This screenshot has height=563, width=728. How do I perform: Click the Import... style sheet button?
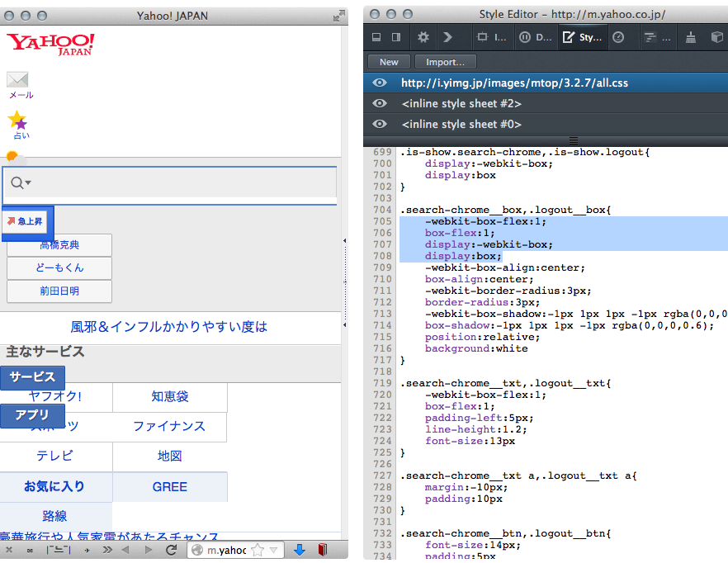(445, 62)
